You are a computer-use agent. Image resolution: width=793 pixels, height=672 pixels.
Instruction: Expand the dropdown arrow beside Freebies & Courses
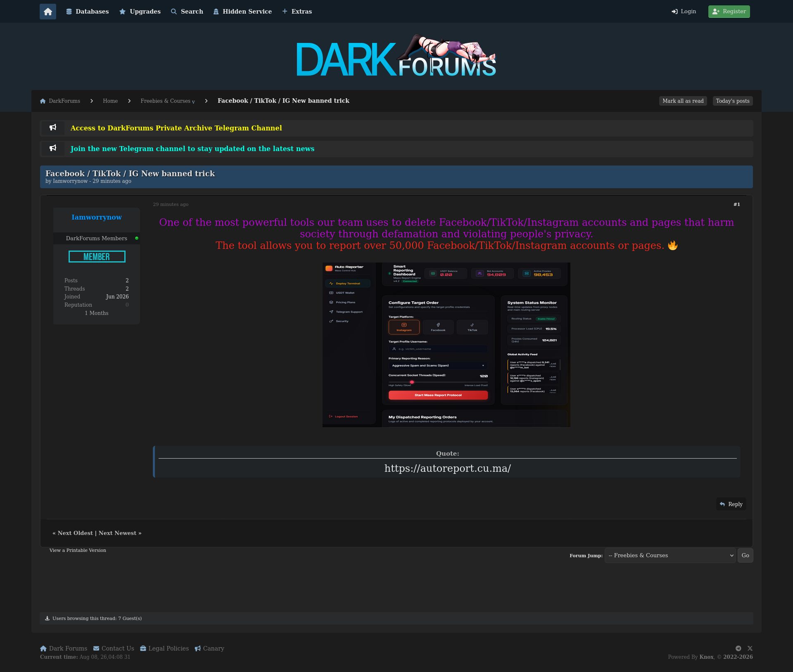(x=193, y=102)
